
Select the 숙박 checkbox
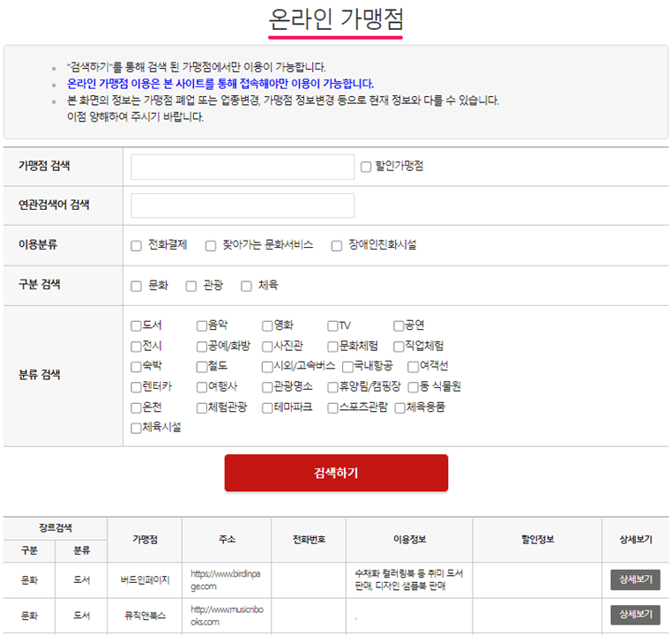tap(137, 367)
